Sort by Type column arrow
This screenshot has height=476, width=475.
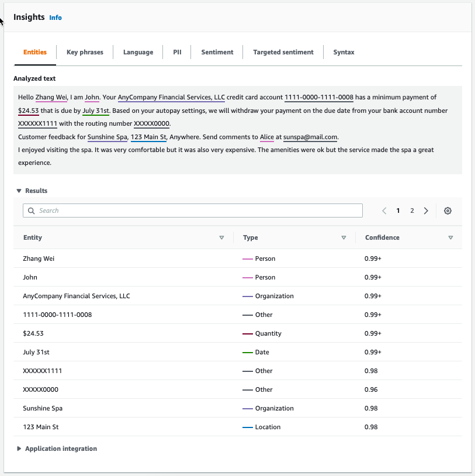coord(344,237)
